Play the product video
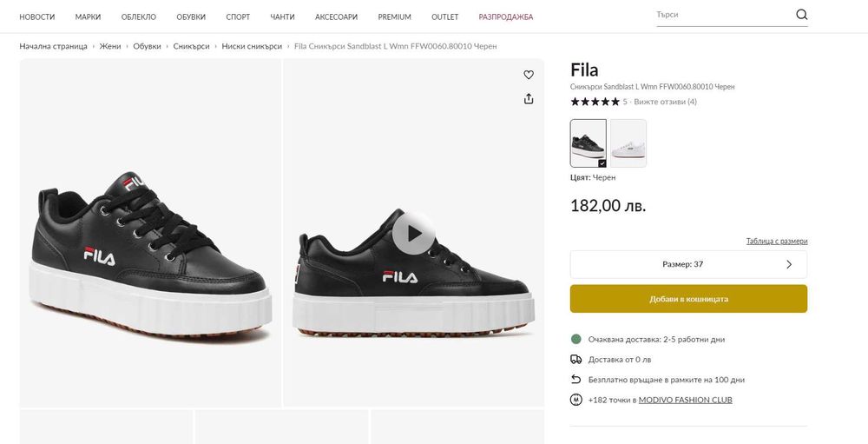Viewport: 868px width, 444px height. [413, 233]
